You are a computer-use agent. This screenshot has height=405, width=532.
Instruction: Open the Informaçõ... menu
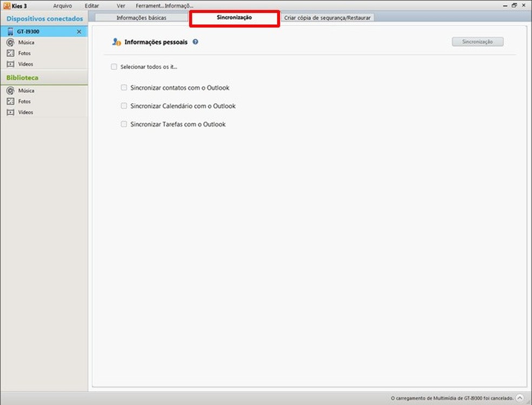[x=179, y=6]
